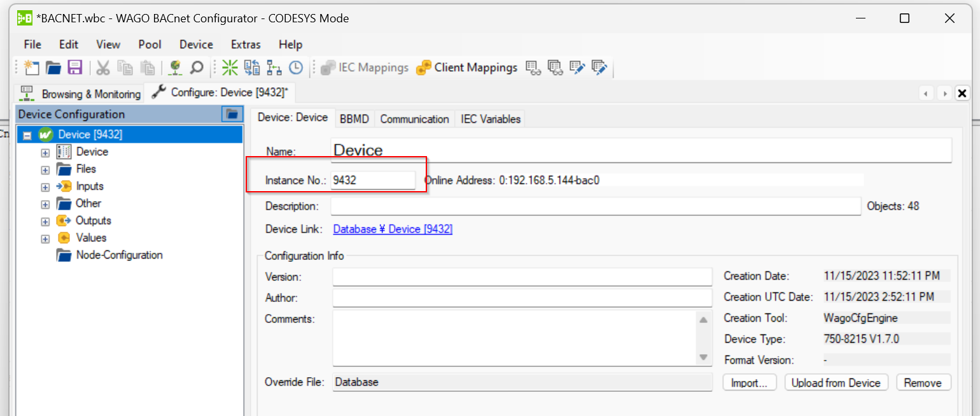Expand the Device child tree node
The image size is (980, 416).
click(x=45, y=152)
